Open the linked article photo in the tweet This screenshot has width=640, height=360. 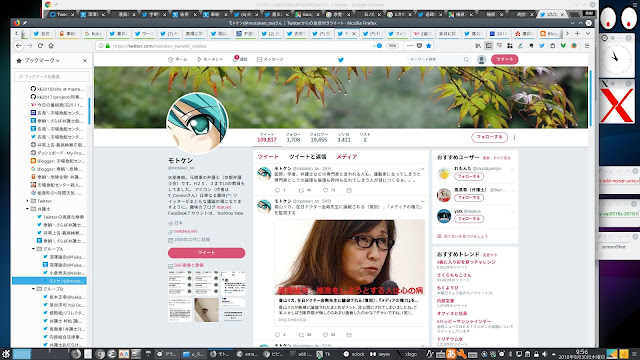350,258
